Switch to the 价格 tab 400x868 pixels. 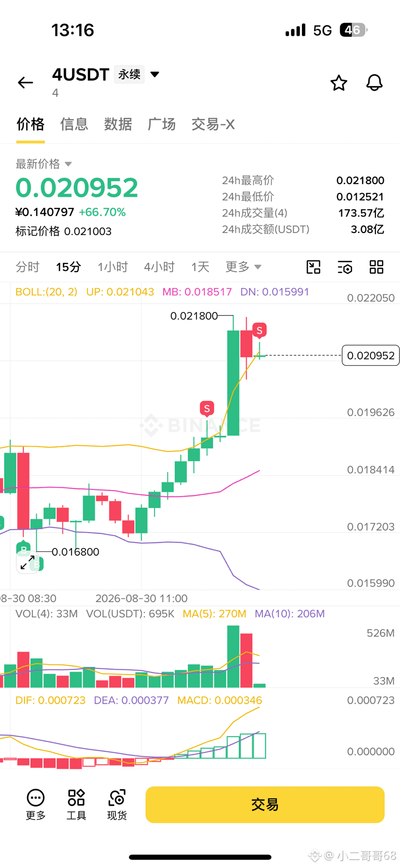[x=30, y=124]
